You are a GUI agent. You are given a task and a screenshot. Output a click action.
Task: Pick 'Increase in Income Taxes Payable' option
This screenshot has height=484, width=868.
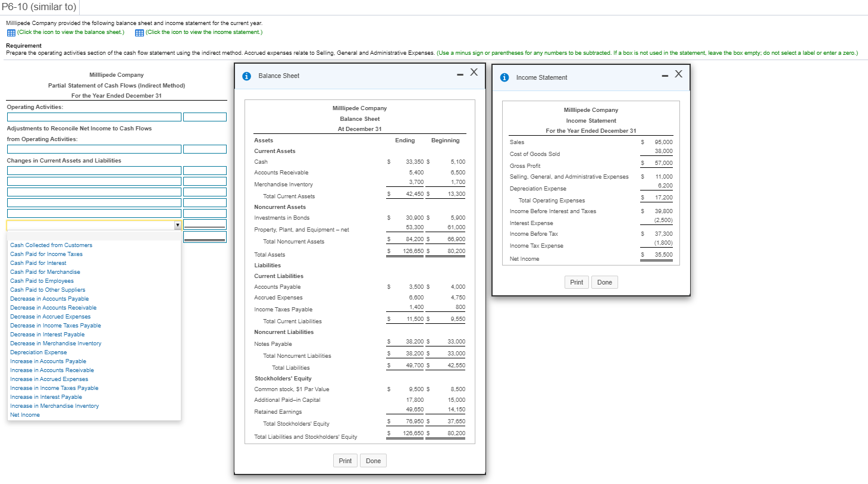click(x=54, y=388)
